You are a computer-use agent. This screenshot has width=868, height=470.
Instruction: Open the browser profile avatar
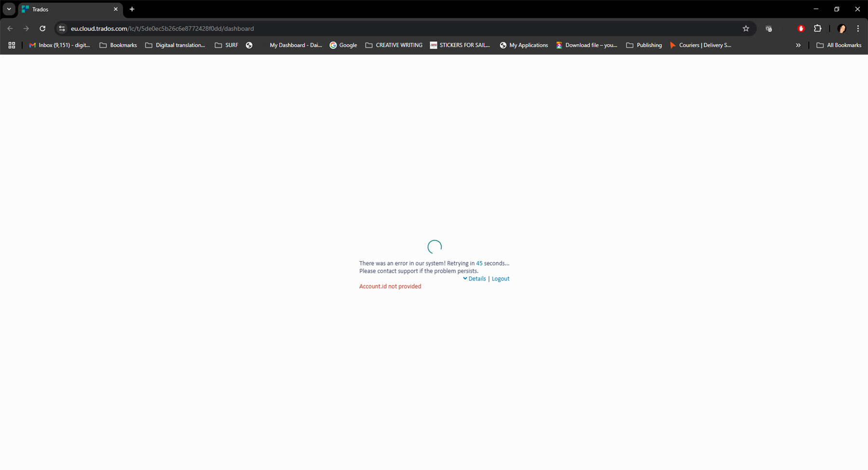click(841, 28)
